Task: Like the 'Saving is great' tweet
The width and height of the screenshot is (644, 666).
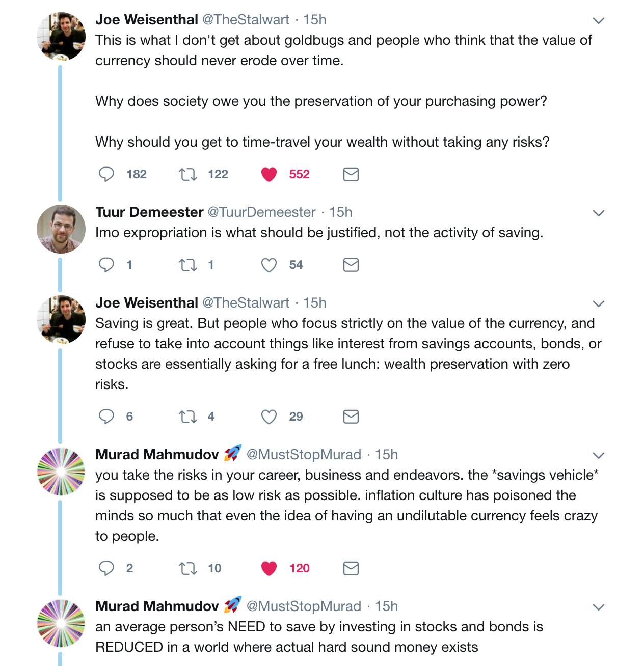Action: click(269, 417)
